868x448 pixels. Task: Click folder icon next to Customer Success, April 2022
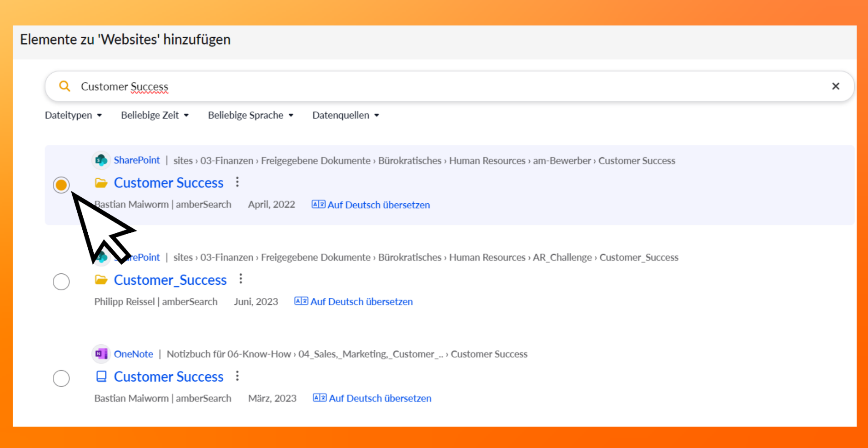[101, 183]
